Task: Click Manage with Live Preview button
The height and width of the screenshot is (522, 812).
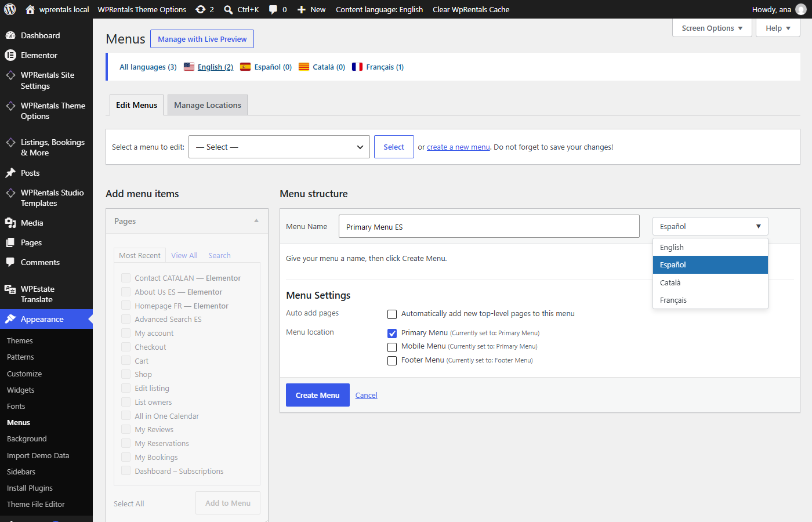Action: pos(202,39)
